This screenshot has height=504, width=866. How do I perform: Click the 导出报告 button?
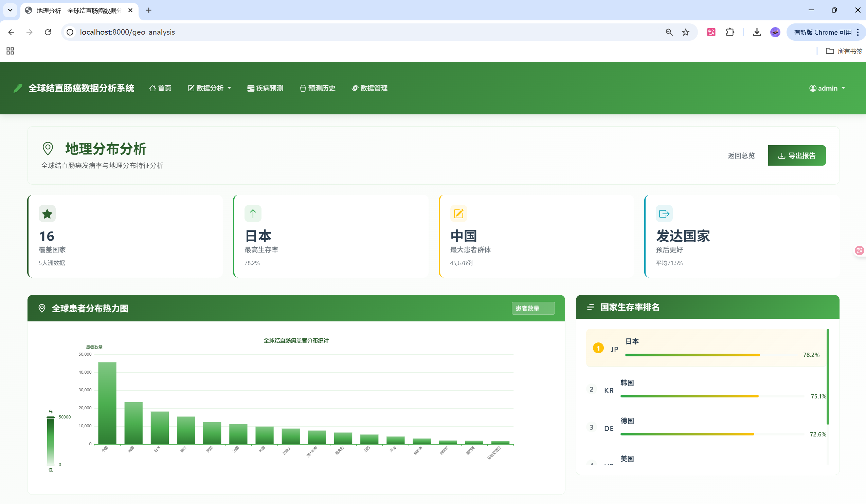point(797,155)
